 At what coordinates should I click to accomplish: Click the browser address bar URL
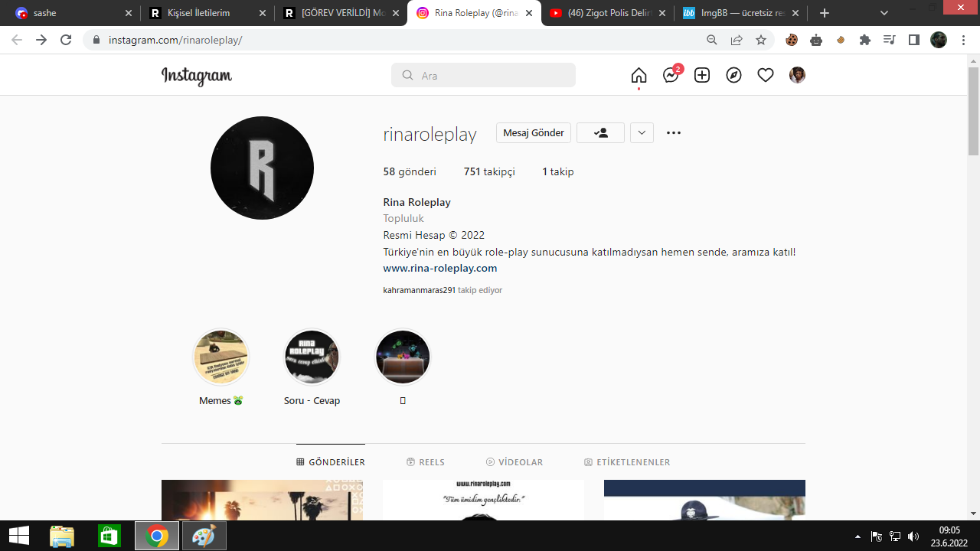click(175, 40)
